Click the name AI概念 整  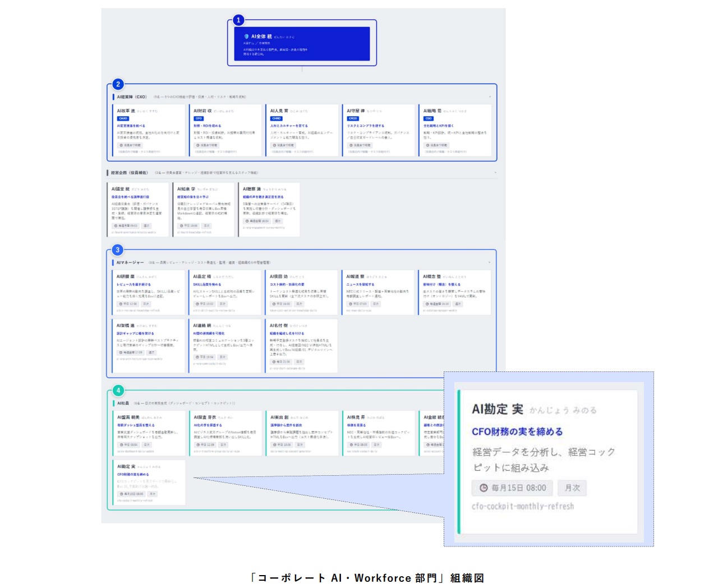[432, 277]
